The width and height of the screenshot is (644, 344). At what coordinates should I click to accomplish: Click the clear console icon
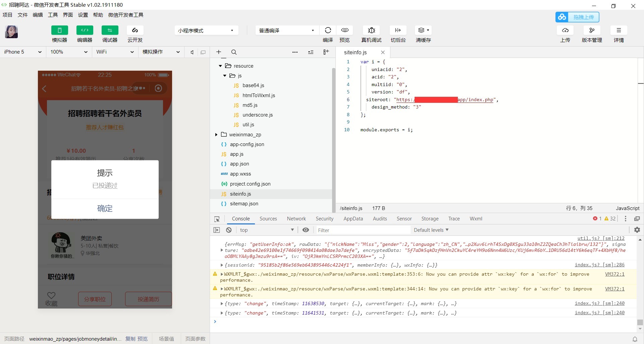pos(229,230)
